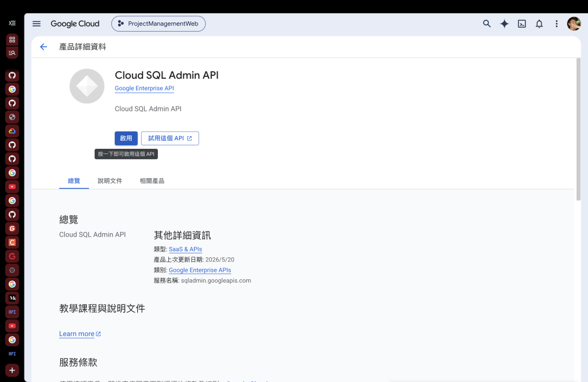Click service name sqladmin.googleapis.com text
Viewport: 588px width, 382px height.
click(x=216, y=281)
